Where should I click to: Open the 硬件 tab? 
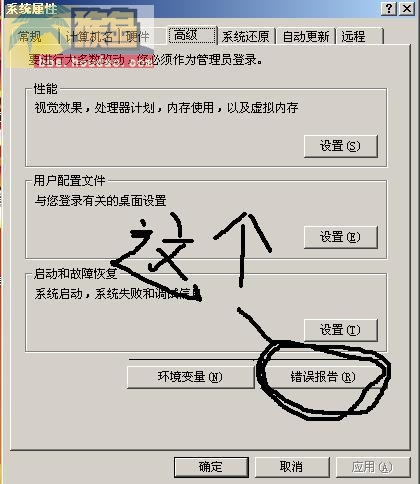(x=137, y=36)
